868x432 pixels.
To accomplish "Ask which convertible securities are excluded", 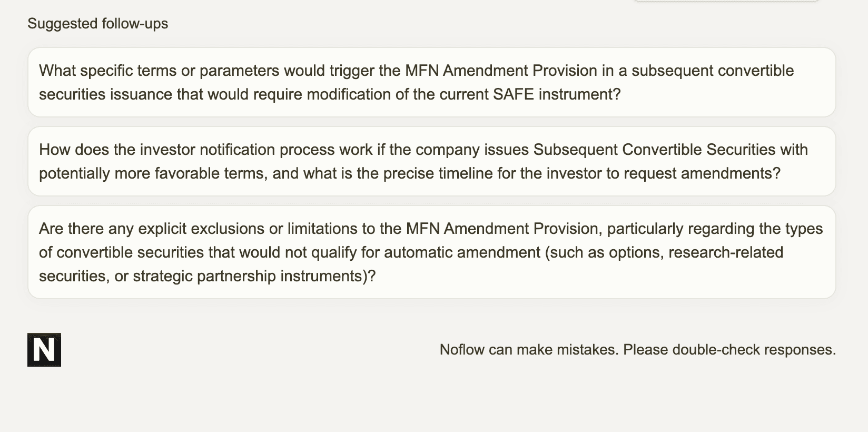I will [432, 252].
